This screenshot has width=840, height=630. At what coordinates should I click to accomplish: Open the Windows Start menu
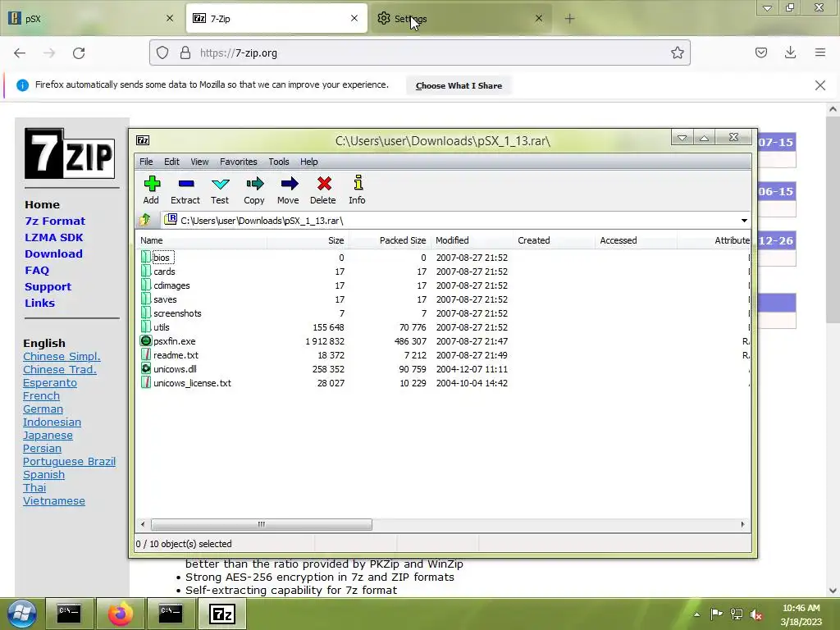(x=21, y=614)
